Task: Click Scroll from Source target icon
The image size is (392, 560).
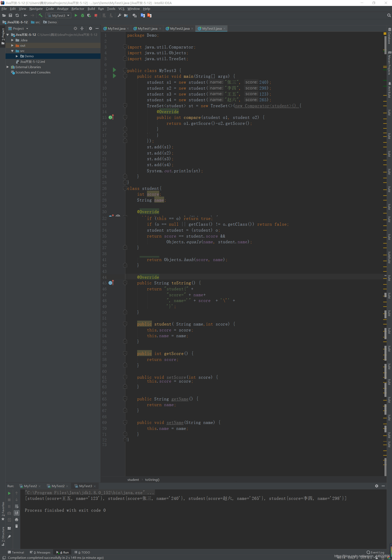Action: coord(75,28)
